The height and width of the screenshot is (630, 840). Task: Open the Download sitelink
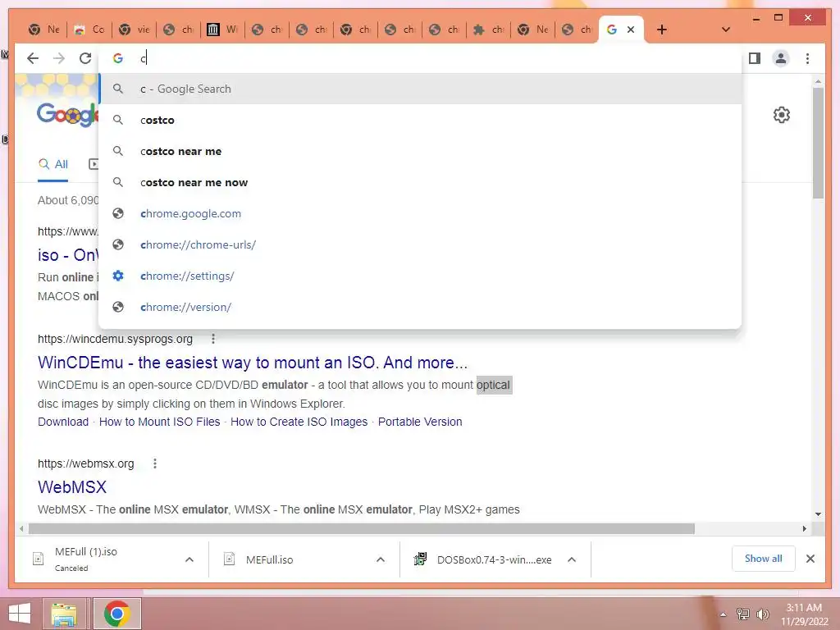pos(63,422)
